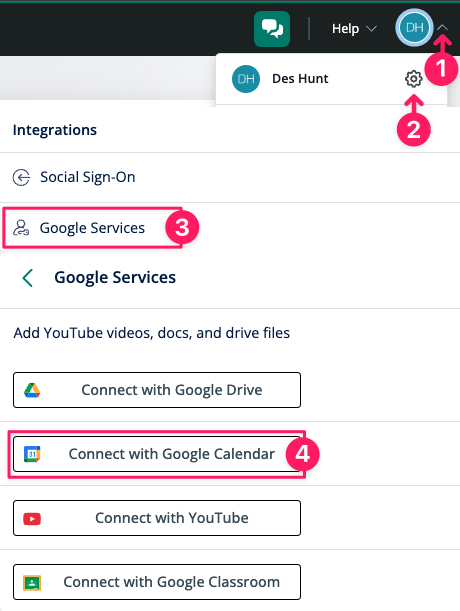Click Connect with Google Calendar button
The height and width of the screenshot is (611, 460).
coord(157,454)
